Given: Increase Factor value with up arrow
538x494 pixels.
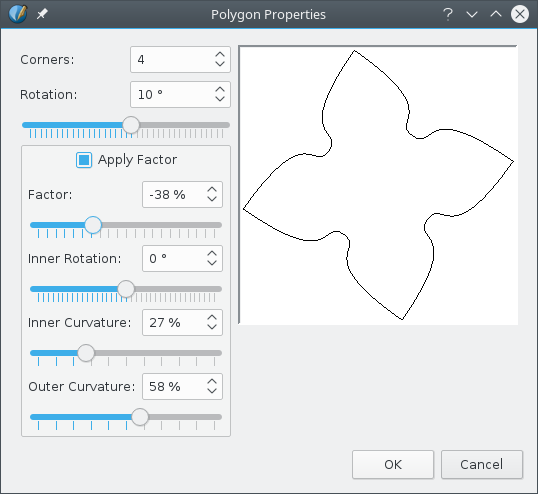Looking at the screenshot, I should (x=212, y=190).
